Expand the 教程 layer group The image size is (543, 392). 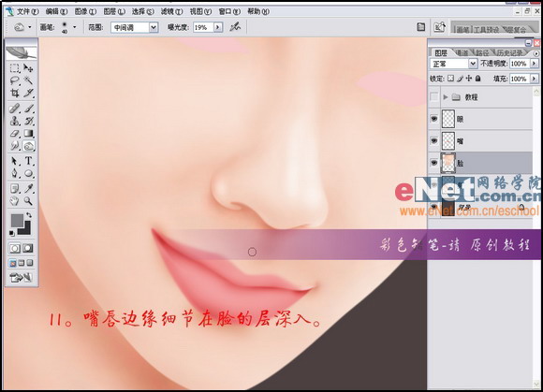446,97
